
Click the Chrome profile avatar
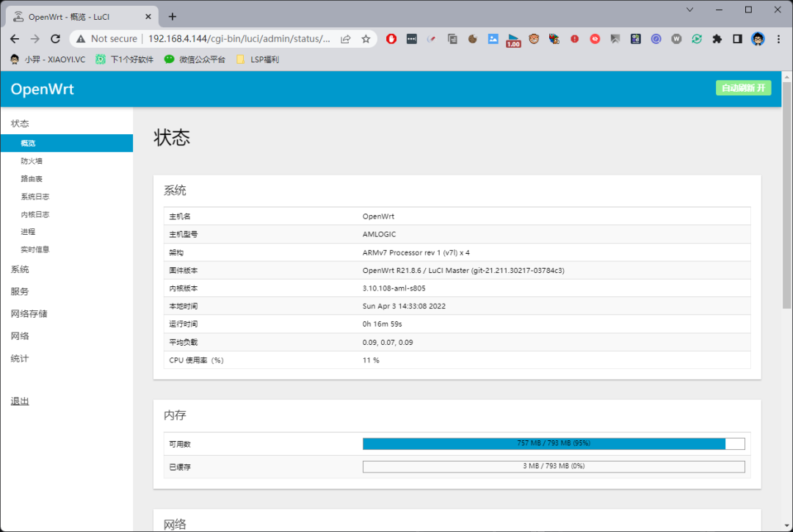tap(758, 39)
